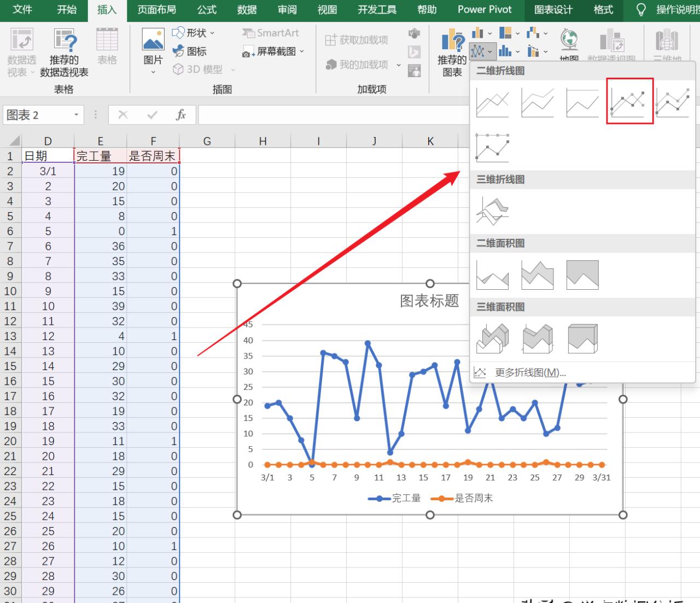Select the stacked 3-D area chart thumbnail
Screen dimensions: 700x603
pyautogui.click(x=538, y=338)
